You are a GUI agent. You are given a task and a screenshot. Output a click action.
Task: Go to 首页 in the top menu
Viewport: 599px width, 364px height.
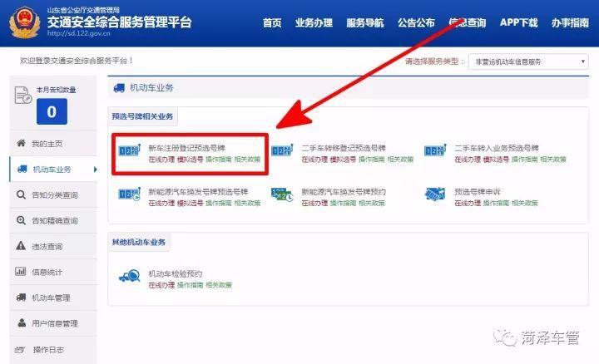pos(272,23)
